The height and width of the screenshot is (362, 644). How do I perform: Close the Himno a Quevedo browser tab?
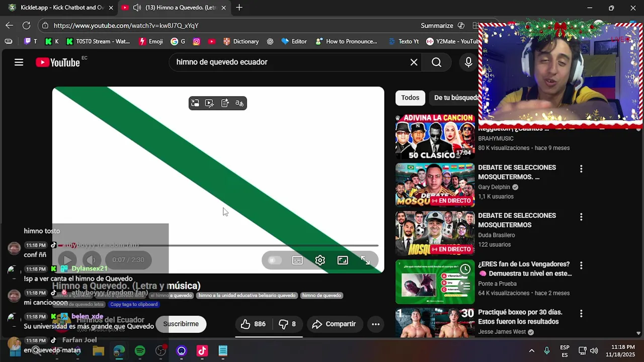click(x=223, y=8)
